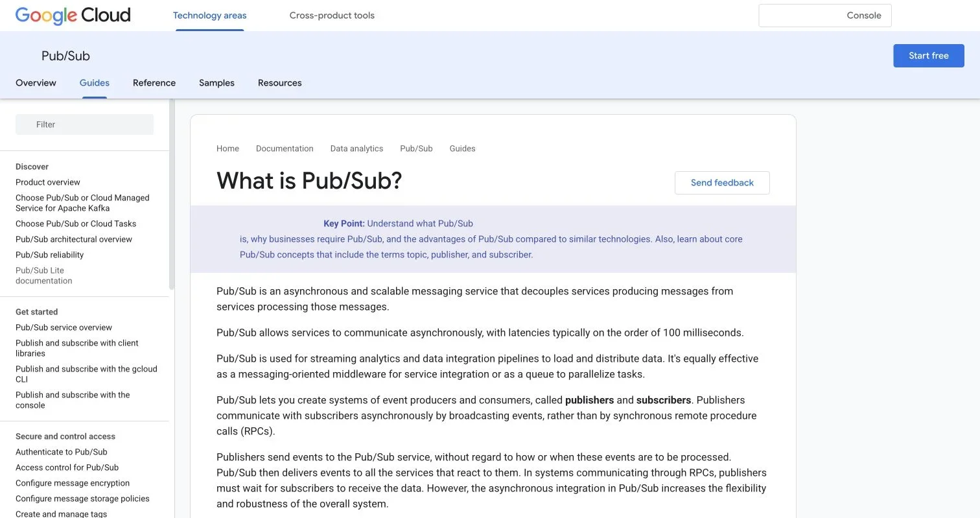Open Cross-product tools tab

[332, 16]
